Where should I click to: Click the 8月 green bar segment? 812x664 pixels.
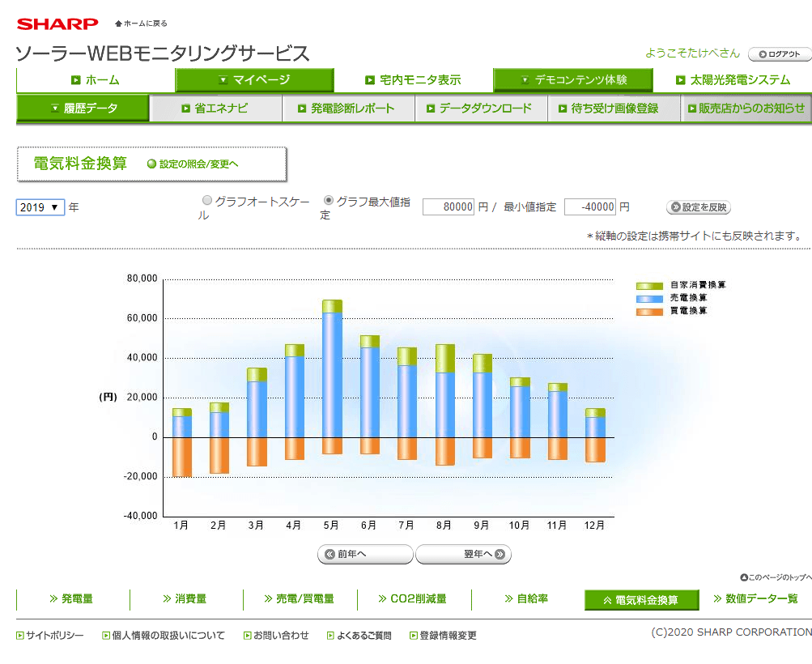444,359
